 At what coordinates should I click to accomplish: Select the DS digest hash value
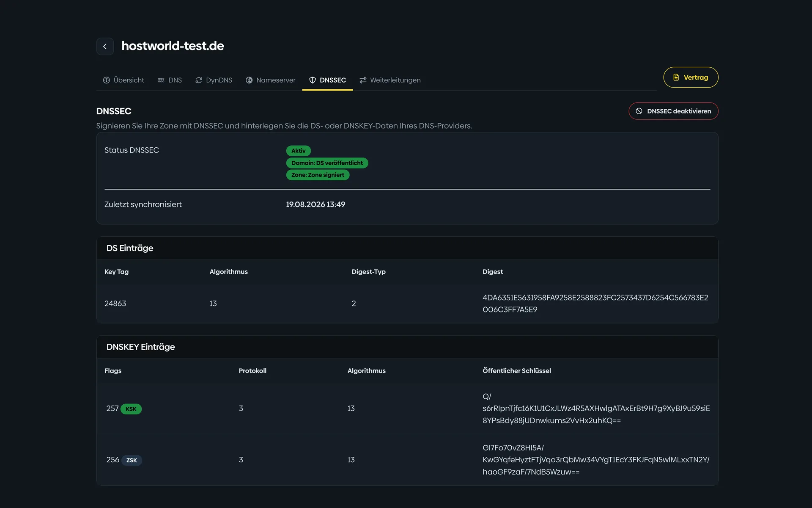point(595,304)
